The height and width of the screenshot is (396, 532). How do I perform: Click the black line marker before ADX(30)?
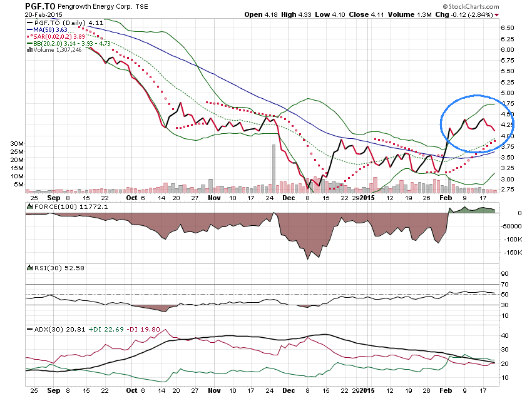(30, 329)
